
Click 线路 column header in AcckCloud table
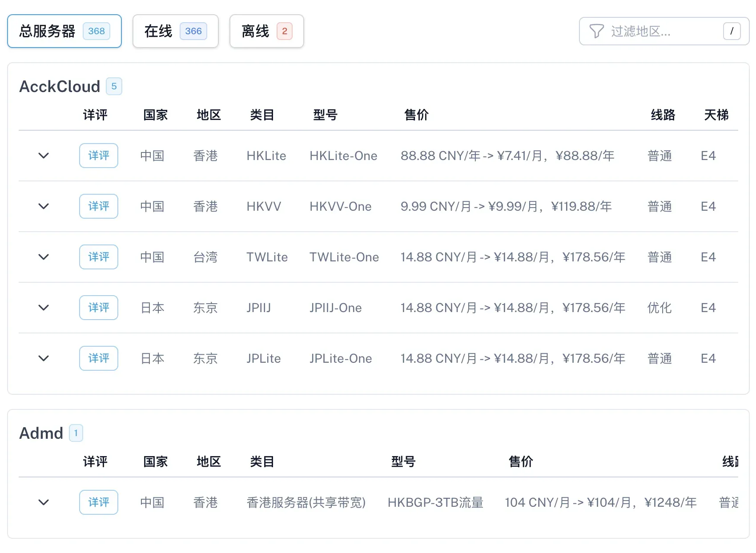(x=663, y=115)
